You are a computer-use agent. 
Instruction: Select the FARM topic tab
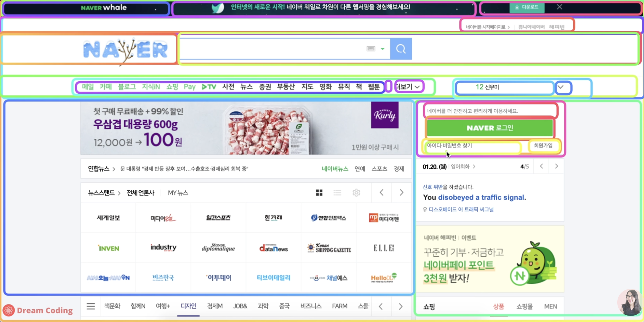(340, 306)
